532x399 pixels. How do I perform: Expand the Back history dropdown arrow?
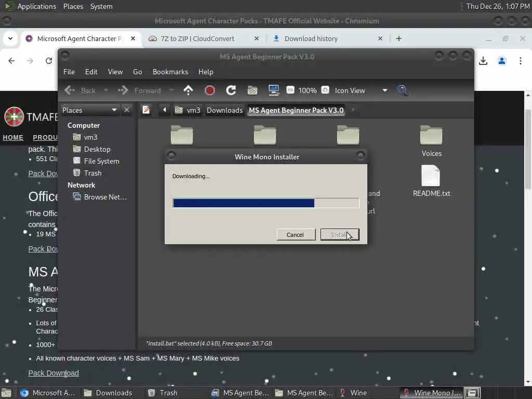click(x=106, y=90)
